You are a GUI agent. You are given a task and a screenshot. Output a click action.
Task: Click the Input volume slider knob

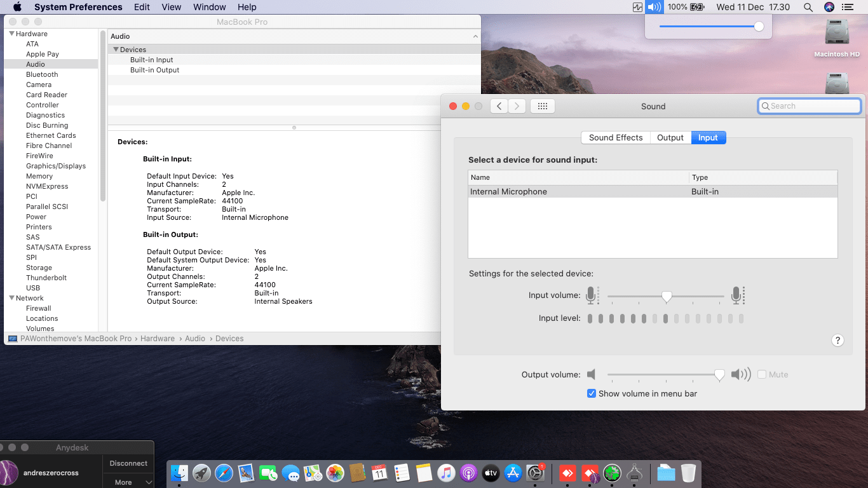point(667,296)
